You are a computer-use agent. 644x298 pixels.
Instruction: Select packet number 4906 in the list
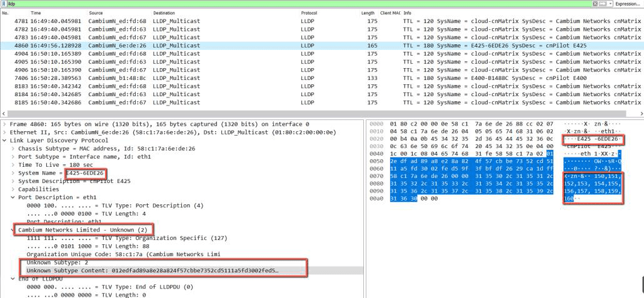point(321,70)
